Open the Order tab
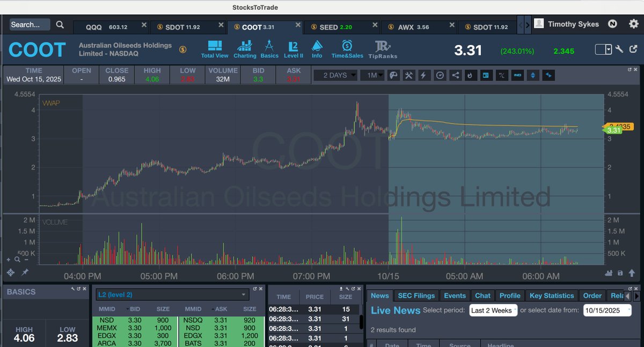This screenshot has width=644, height=347. click(x=592, y=296)
